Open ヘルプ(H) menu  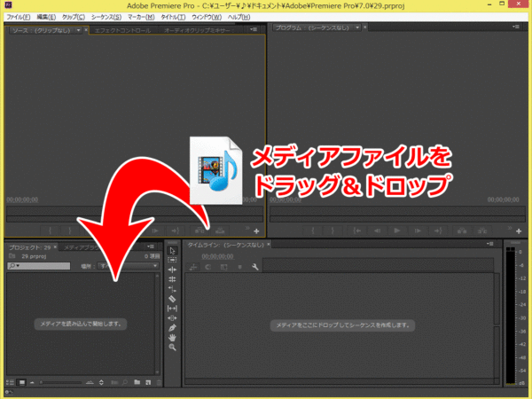tap(239, 17)
